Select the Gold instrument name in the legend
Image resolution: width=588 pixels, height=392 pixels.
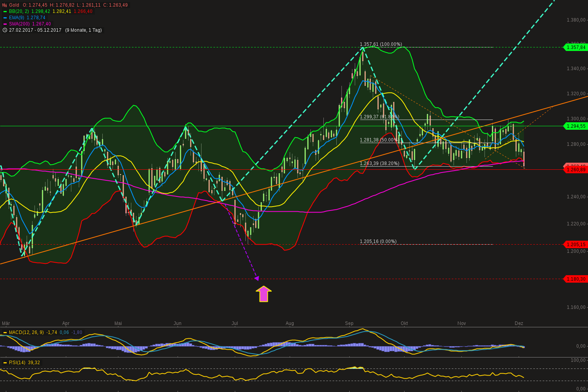pyautogui.click(x=14, y=5)
